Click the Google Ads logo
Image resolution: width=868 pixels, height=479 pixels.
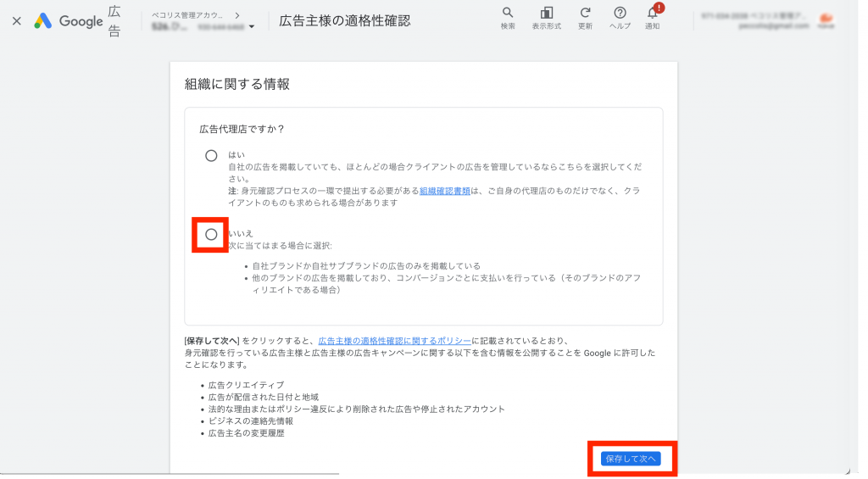coord(43,21)
